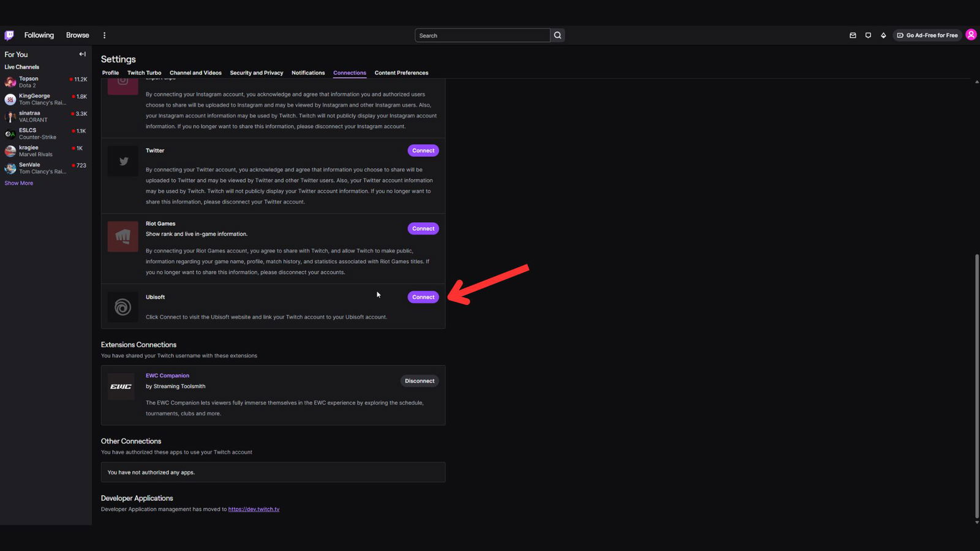980x551 pixels.
Task: Connect the Ubisoft account
Action: click(423, 297)
